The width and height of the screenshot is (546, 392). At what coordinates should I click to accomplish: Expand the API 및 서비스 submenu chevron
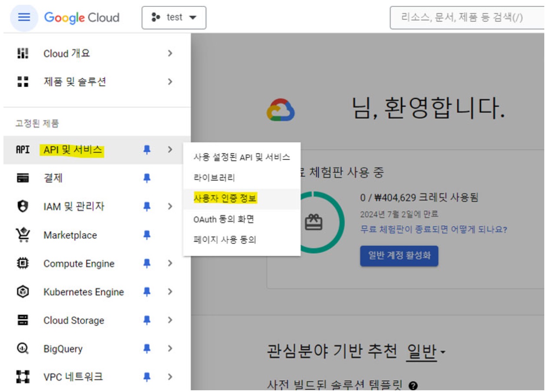[x=170, y=150]
